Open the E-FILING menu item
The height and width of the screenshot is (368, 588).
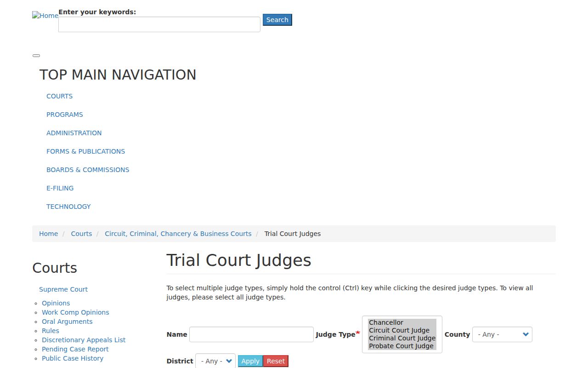click(x=60, y=188)
